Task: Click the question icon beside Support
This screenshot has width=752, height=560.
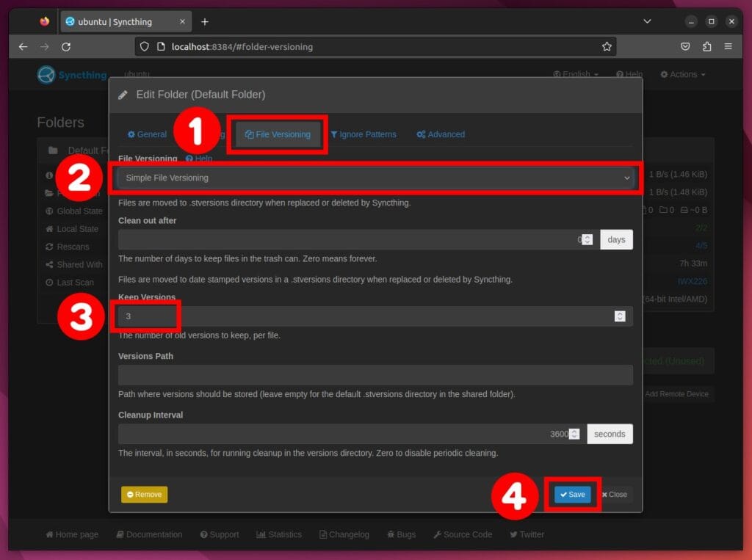Action: point(204,534)
